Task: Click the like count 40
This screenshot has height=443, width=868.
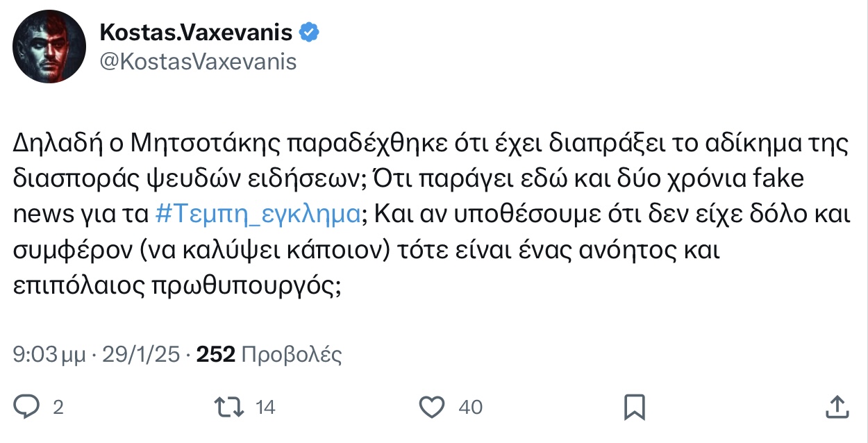Action: [x=471, y=407]
